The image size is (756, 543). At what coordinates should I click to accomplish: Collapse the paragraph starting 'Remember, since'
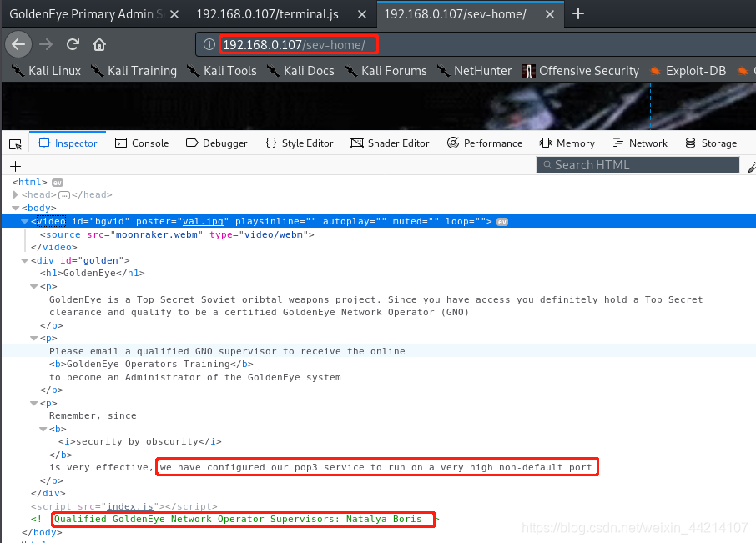(x=33, y=403)
